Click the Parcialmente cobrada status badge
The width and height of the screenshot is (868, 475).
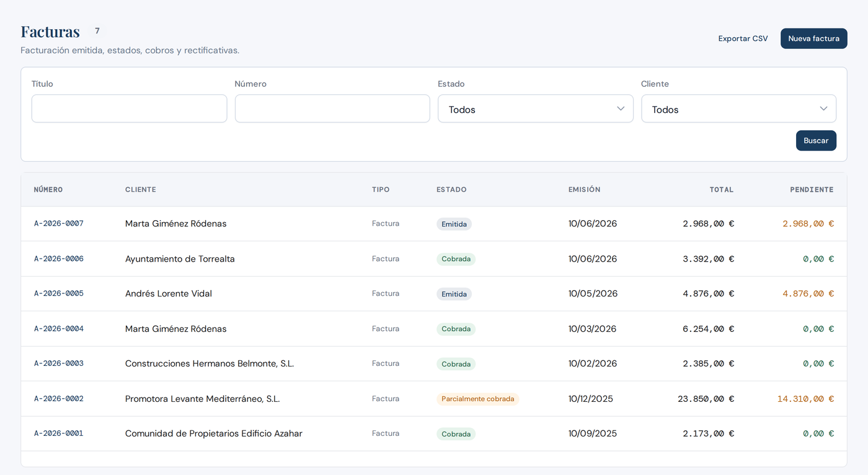click(x=477, y=399)
